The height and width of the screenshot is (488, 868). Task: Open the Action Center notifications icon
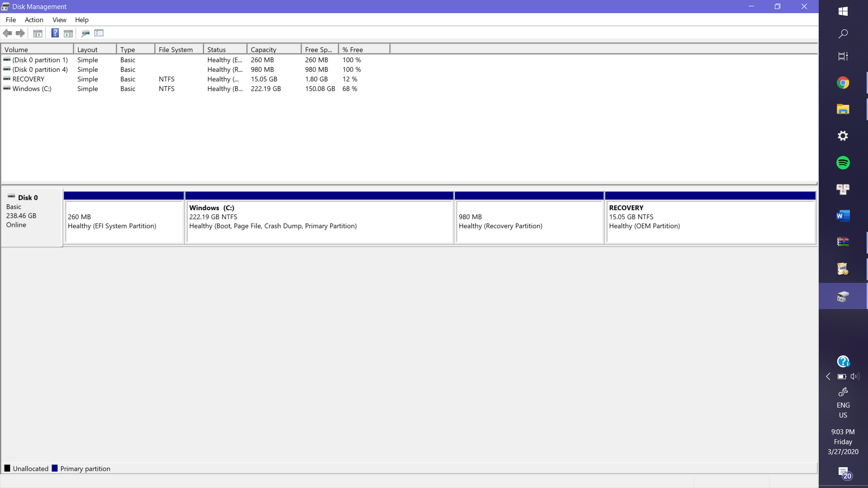(844, 473)
